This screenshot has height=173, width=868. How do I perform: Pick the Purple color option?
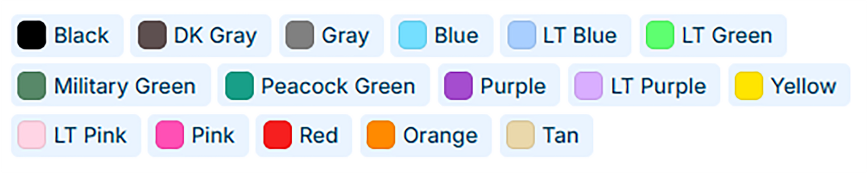(499, 85)
